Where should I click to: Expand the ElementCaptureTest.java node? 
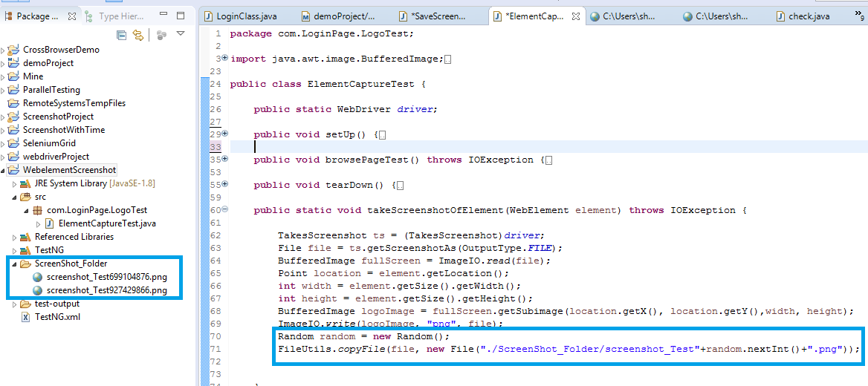click(x=38, y=224)
